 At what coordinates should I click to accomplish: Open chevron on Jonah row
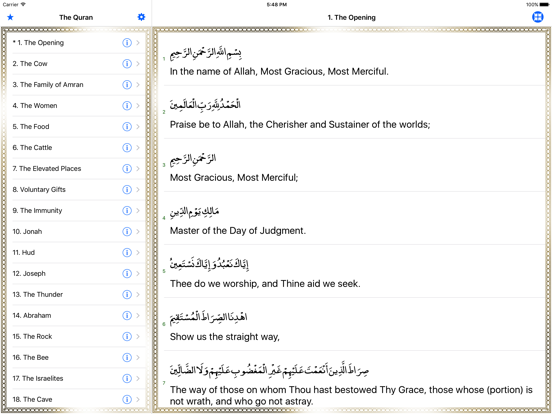click(x=138, y=231)
